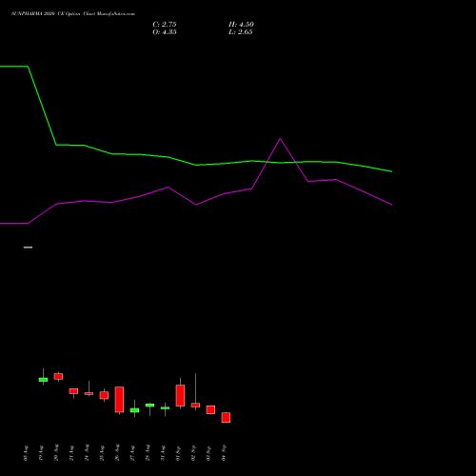Click the green candle for 19 Aug
Screen dimensions: 476x476
[43, 380]
